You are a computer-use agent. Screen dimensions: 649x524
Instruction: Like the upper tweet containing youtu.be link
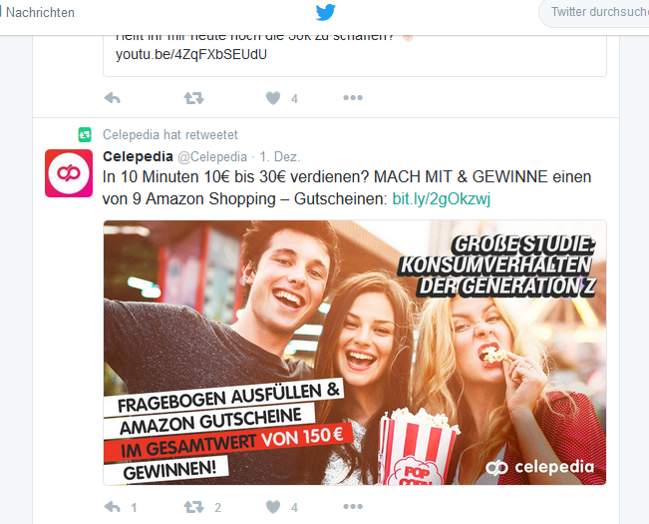coord(273,98)
